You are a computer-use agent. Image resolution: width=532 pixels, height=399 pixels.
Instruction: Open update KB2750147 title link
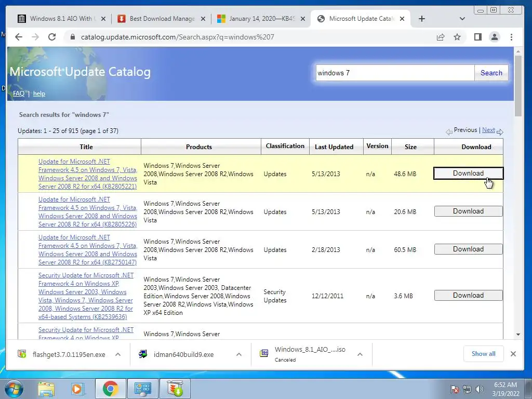click(88, 250)
